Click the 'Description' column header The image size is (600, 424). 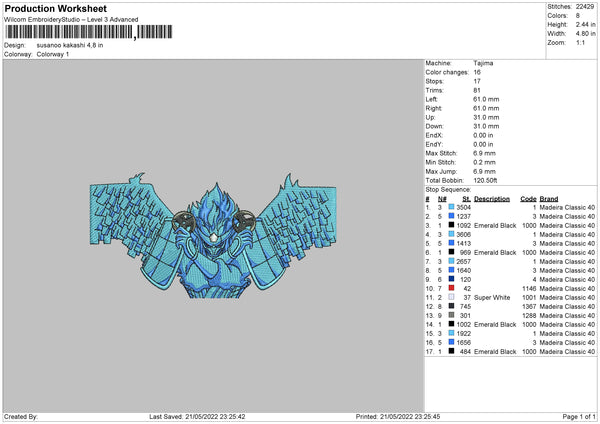492,199
